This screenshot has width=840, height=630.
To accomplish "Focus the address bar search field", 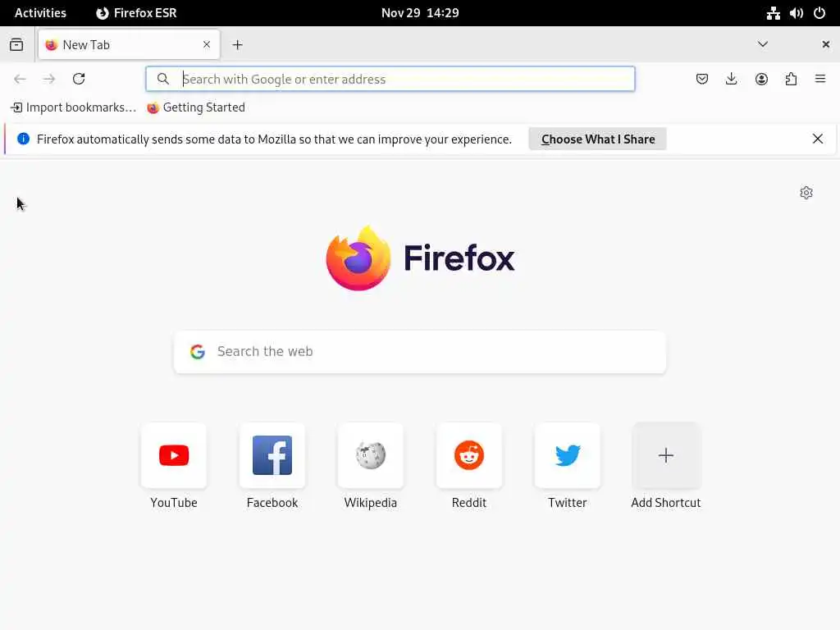I will click(x=390, y=79).
